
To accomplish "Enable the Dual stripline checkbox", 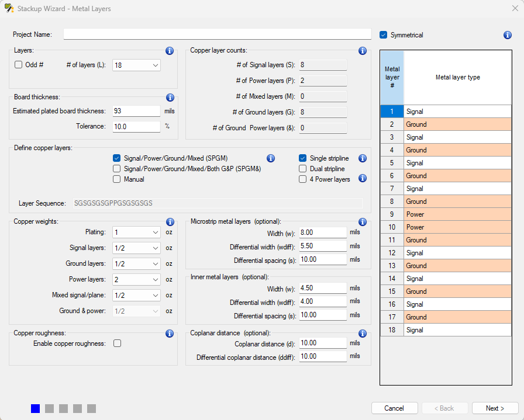I will 302,169.
